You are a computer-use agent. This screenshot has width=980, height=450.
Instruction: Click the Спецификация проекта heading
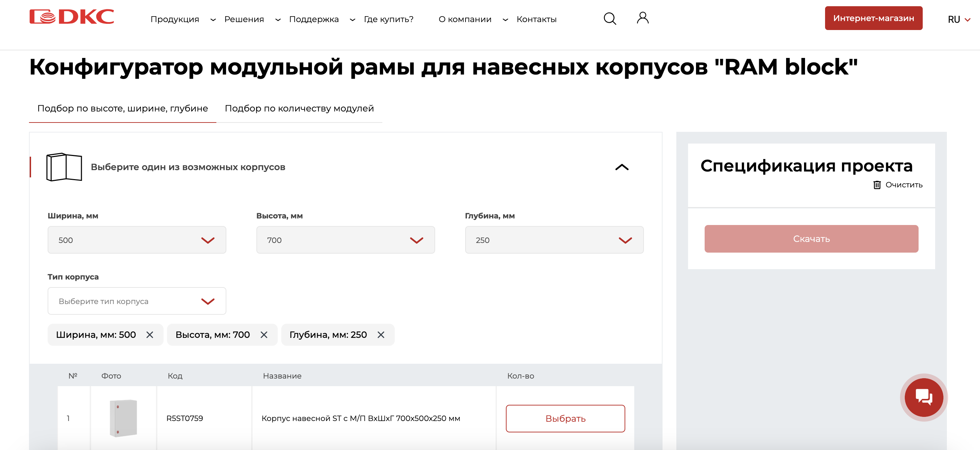coord(806,166)
